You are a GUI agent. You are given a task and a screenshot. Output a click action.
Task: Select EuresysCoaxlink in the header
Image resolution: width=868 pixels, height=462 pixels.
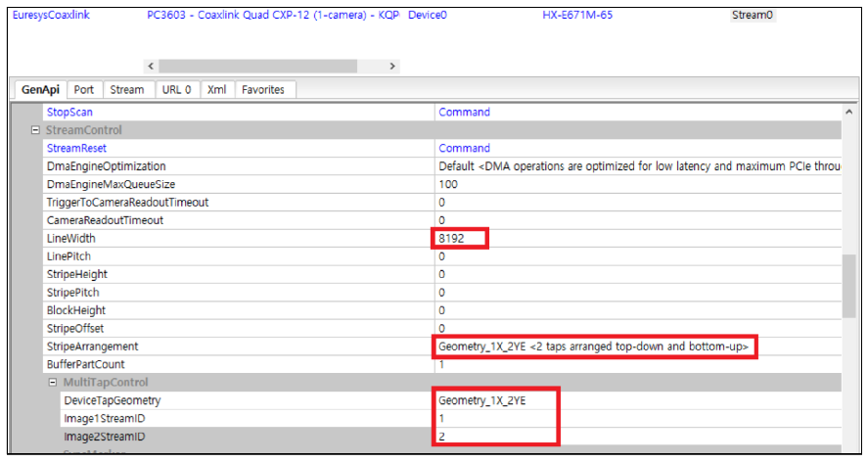[51, 15]
